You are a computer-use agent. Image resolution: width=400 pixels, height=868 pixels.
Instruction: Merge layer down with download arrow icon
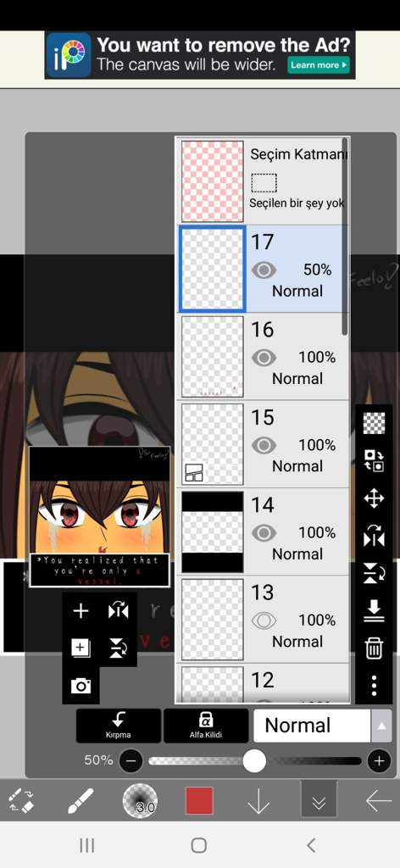(x=374, y=610)
